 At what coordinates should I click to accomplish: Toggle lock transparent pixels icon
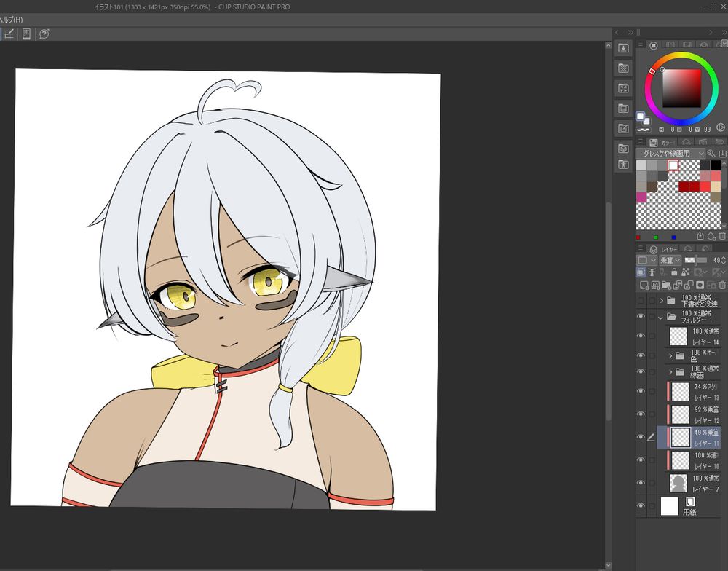[685, 272]
